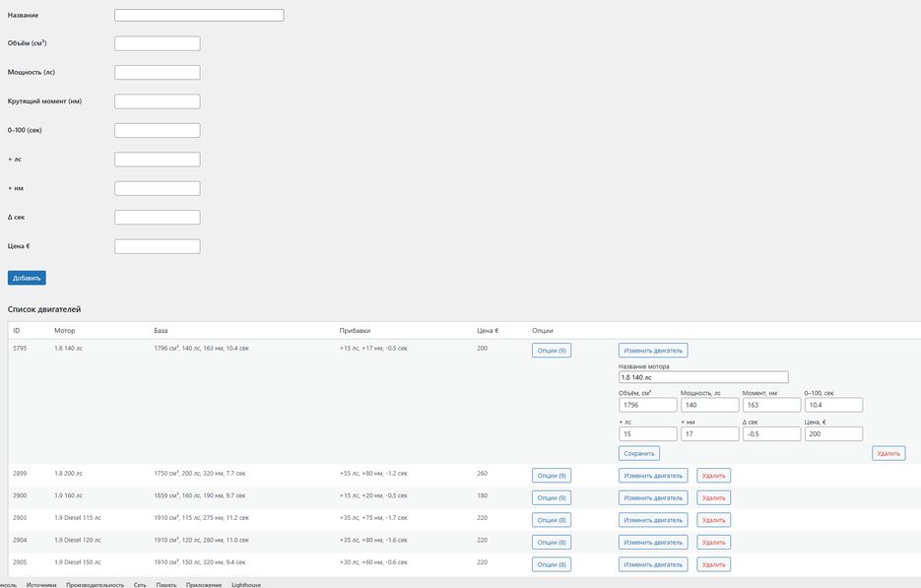Screen dimensions: 921x588
Task: Expand Изменить двигатель for 1.9 Diesel 150 лс
Action: [652, 564]
